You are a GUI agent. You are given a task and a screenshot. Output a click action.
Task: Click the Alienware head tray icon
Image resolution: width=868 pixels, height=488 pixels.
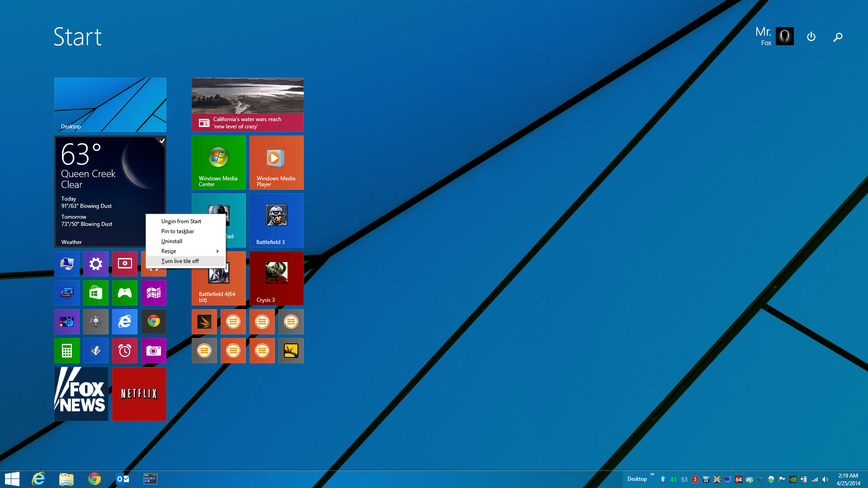pyautogui.click(x=771, y=479)
